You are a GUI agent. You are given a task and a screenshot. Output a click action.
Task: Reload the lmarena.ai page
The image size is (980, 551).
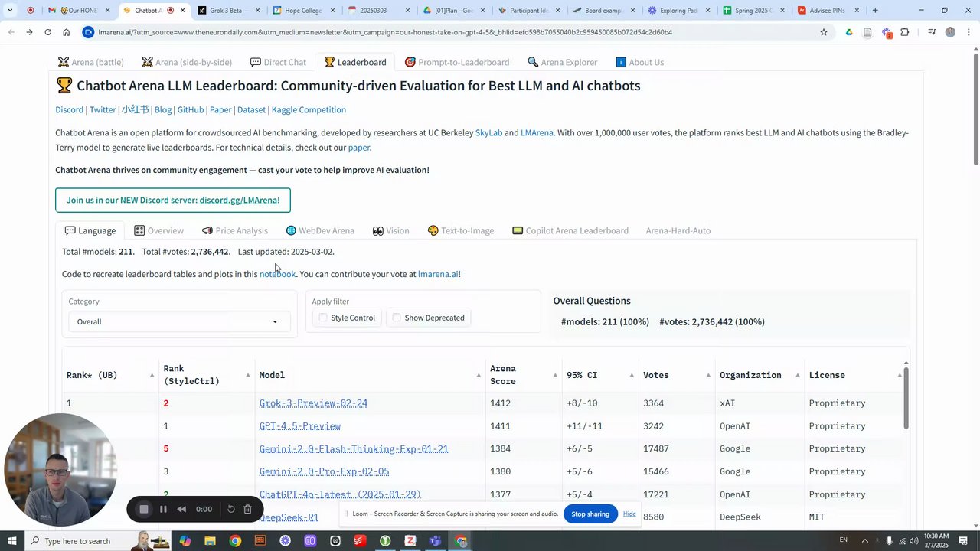tap(47, 32)
